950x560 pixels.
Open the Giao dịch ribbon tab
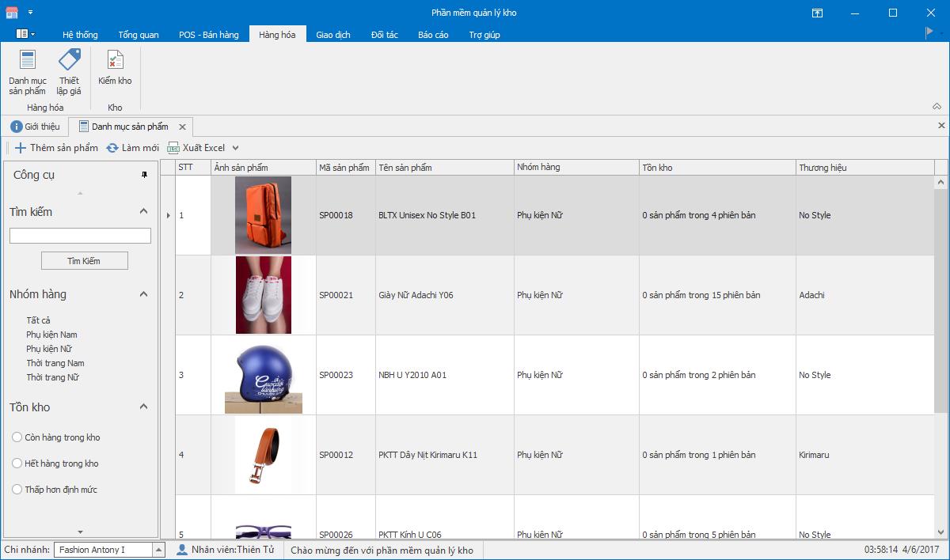pyautogui.click(x=333, y=35)
